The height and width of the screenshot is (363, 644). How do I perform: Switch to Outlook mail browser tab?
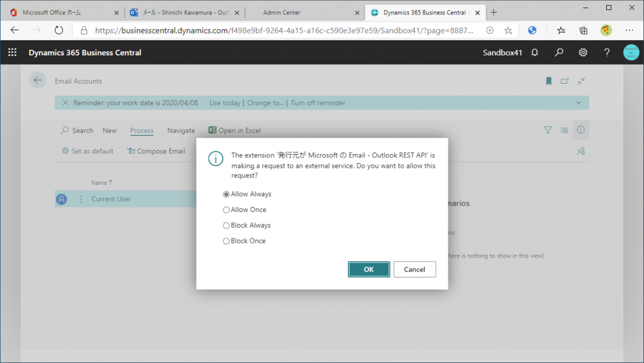tap(186, 13)
